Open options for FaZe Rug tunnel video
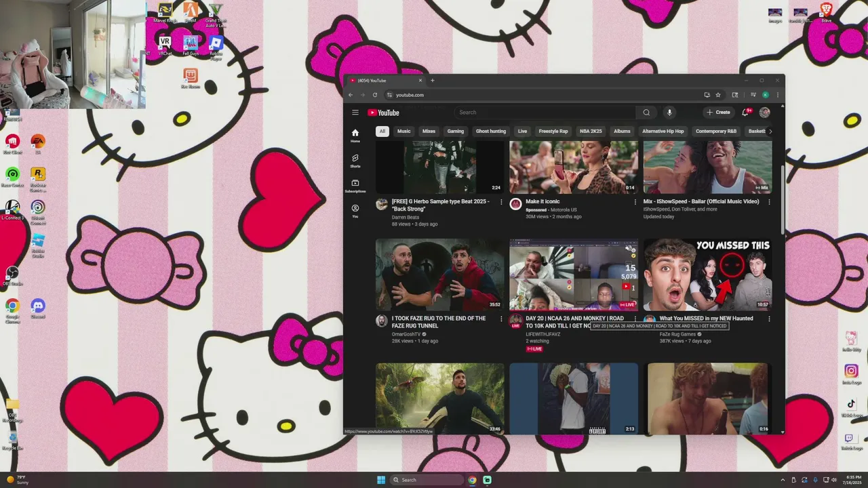This screenshot has height=488, width=868. tap(501, 319)
